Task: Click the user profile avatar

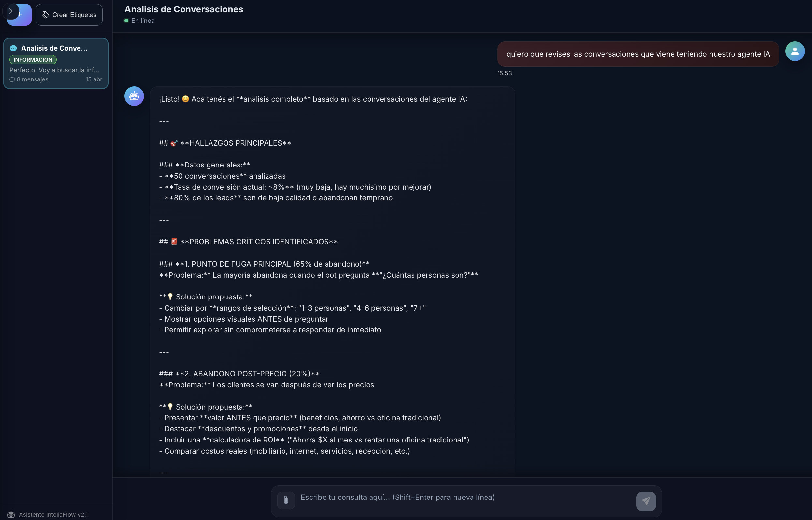Action: (795, 51)
